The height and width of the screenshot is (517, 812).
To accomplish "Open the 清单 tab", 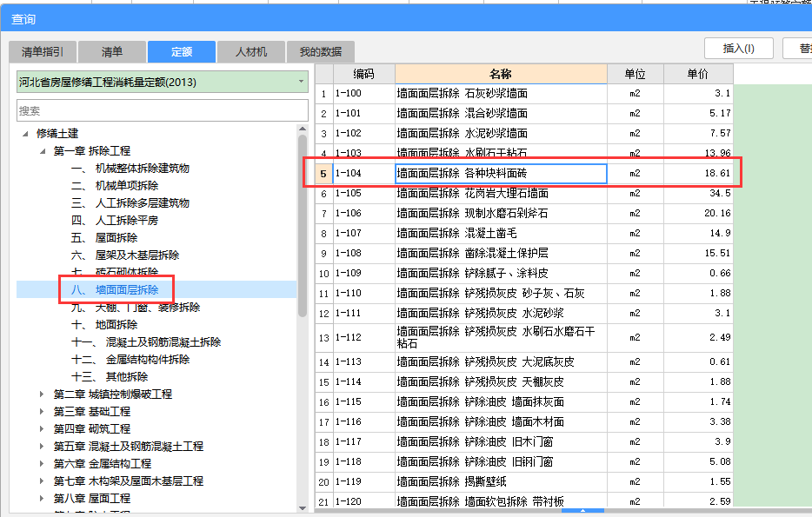I will click(112, 52).
